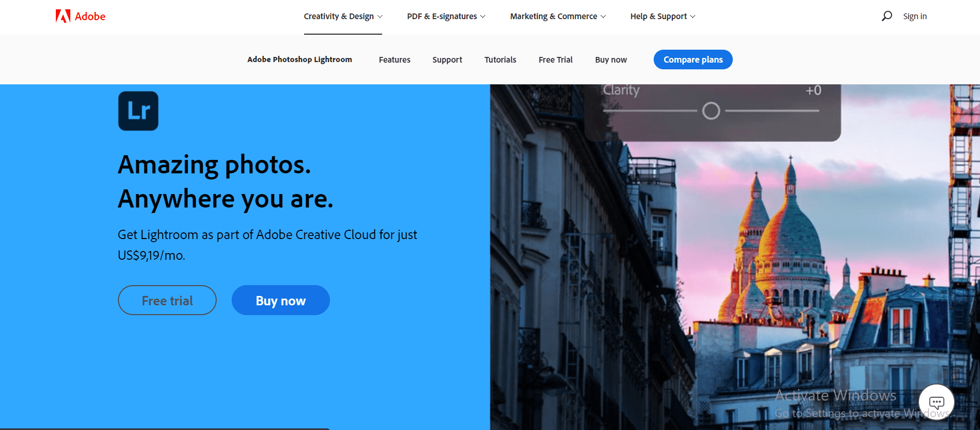Viewport: 980px width, 430px height.
Task: Click the Clarity +0 value
Action: point(813,91)
